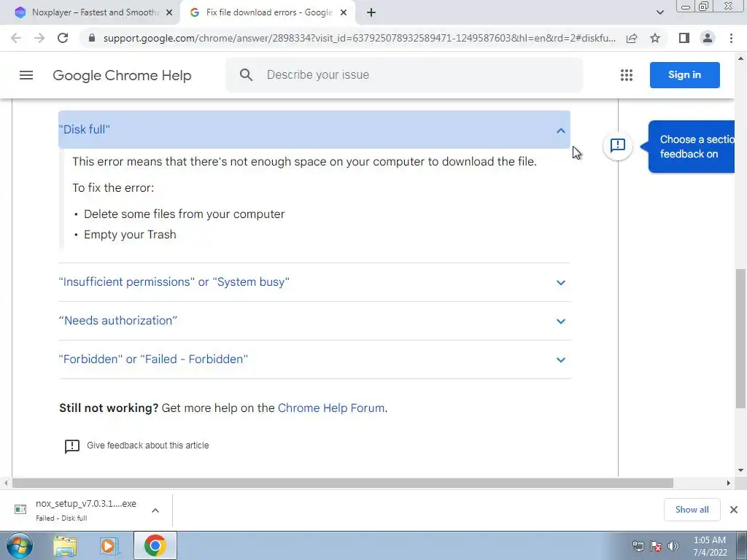Share this page via address bar icon

click(632, 38)
